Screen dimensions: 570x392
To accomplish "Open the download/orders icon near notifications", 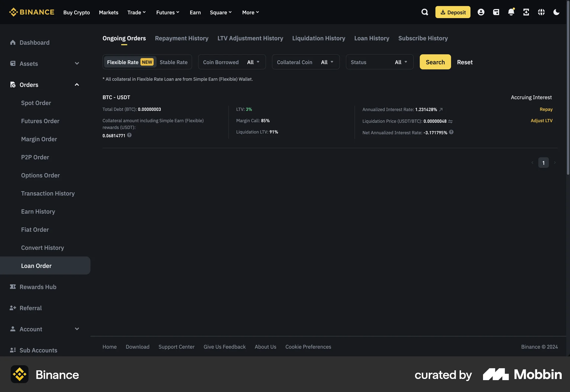I will (x=526, y=12).
